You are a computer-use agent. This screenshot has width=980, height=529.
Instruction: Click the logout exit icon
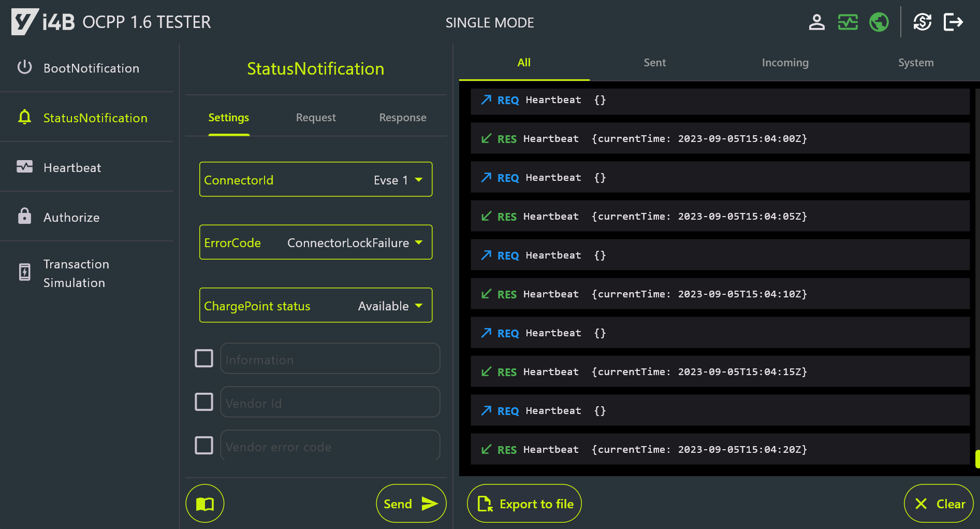pyautogui.click(x=953, y=22)
